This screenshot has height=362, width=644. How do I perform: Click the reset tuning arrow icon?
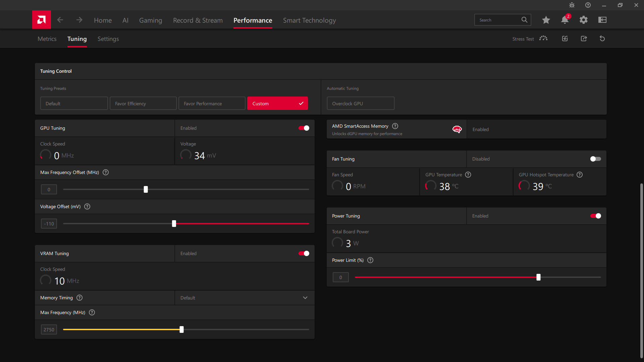(x=602, y=39)
